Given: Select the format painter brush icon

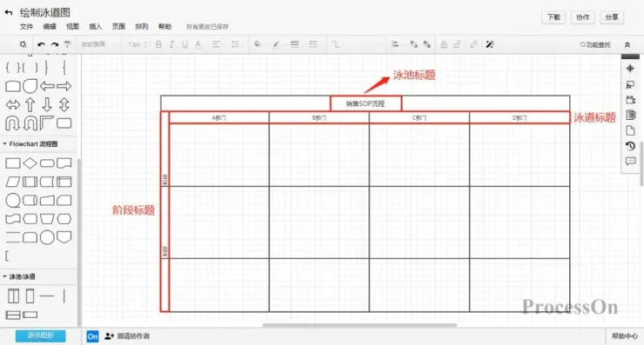Looking at the screenshot, I should 67,44.
